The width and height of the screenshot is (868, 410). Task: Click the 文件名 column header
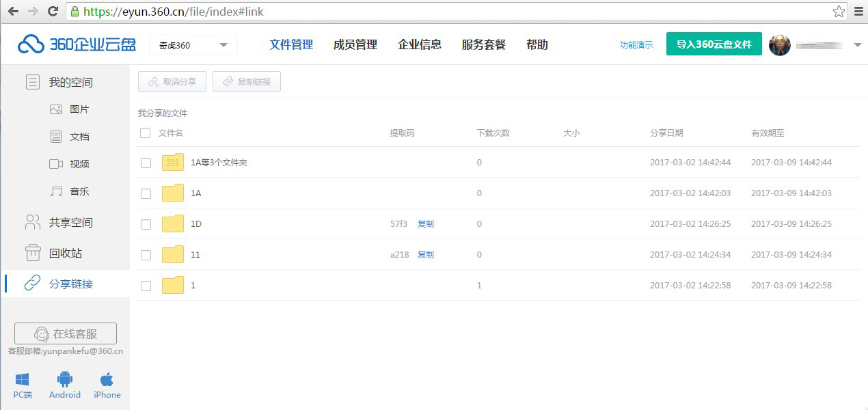point(171,133)
